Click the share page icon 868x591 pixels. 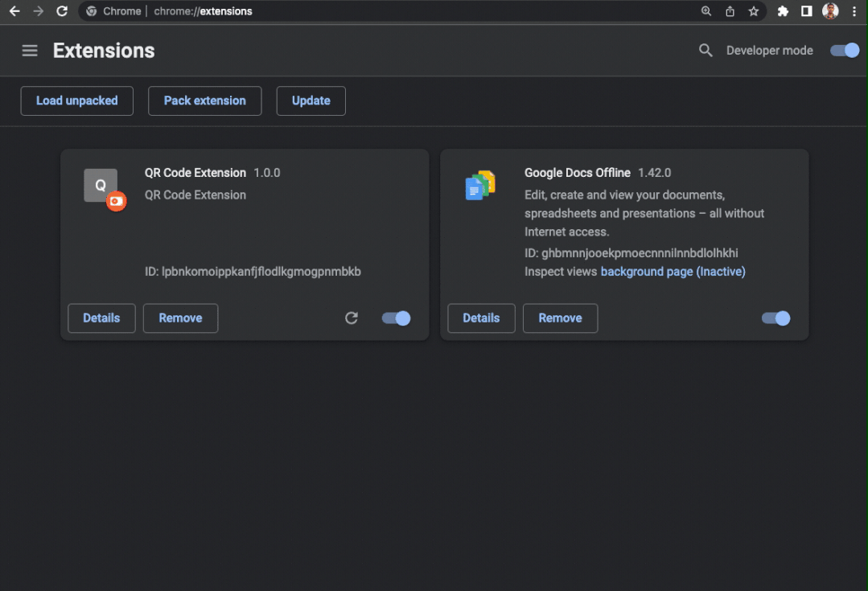pos(730,11)
